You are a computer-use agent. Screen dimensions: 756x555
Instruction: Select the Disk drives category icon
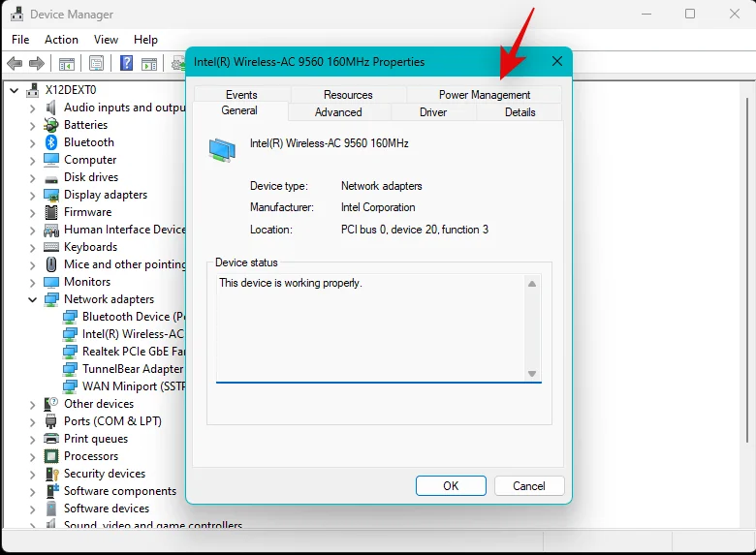[51, 179]
